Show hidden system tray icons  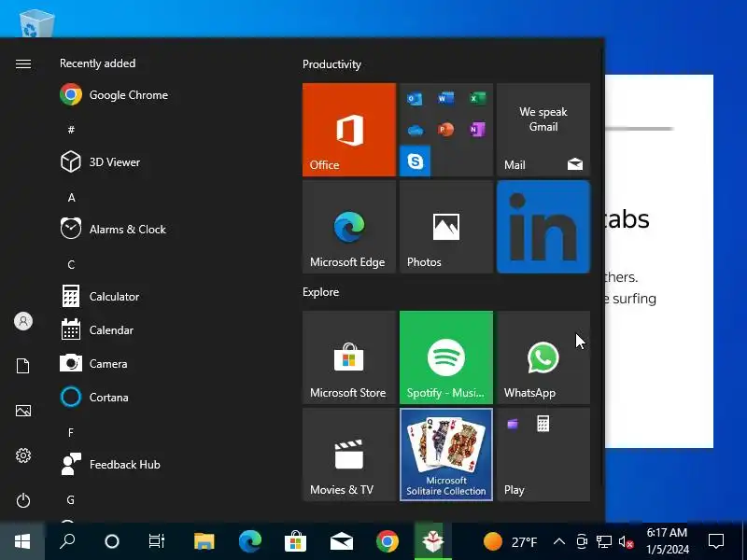point(559,541)
